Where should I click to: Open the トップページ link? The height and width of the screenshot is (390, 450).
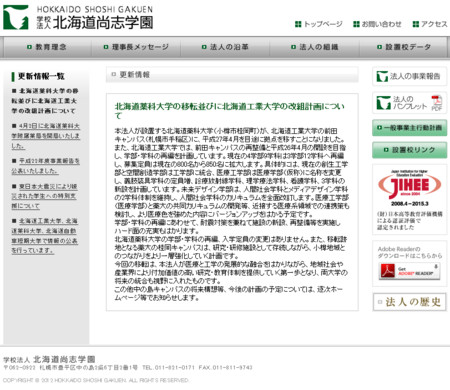[319, 24]
